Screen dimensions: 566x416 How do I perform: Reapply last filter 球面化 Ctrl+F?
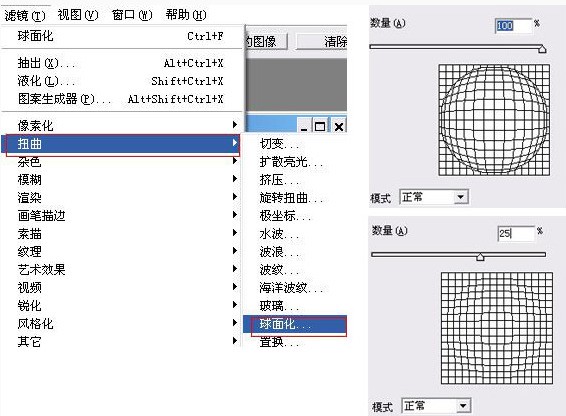coord(121,36)
